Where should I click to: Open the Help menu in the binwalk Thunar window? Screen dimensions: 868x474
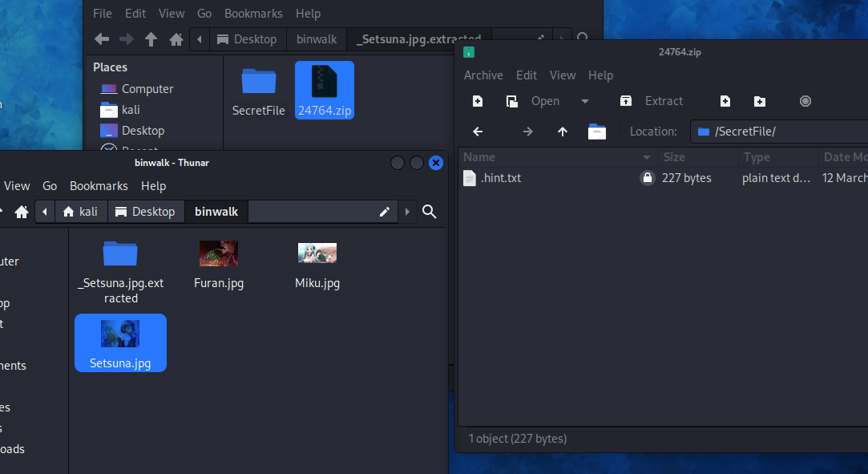tap(153, 186)
